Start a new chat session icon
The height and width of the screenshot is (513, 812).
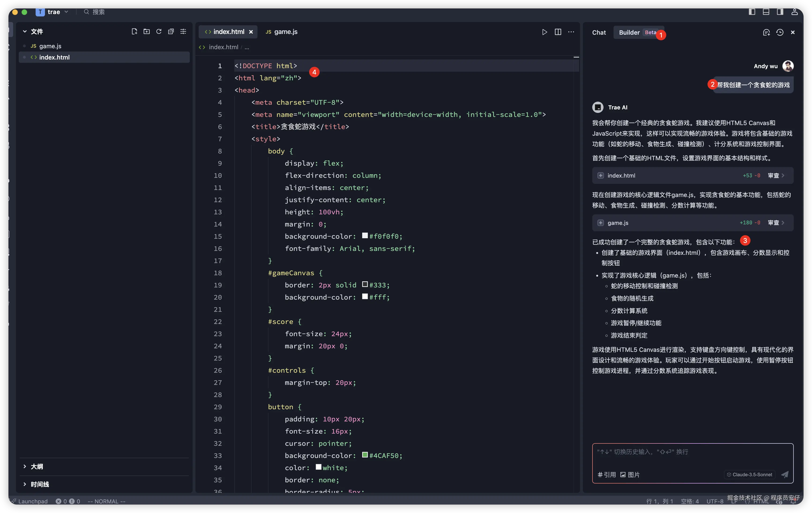coord(766,32)
